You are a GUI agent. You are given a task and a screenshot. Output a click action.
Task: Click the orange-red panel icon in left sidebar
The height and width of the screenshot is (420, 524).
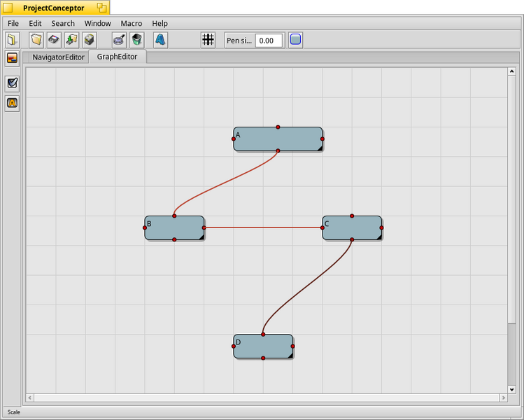pos(13,59)
